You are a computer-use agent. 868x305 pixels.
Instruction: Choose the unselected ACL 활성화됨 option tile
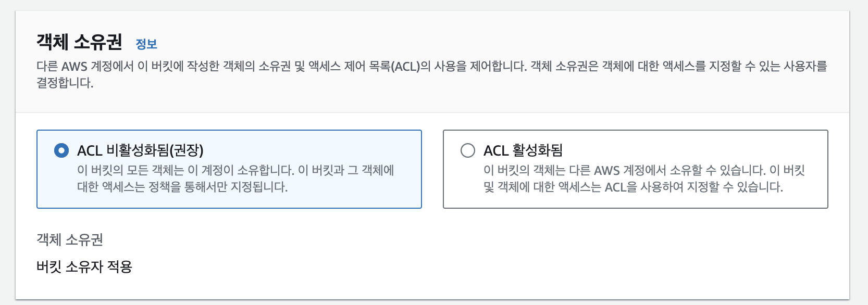click(x=636, y=169)
